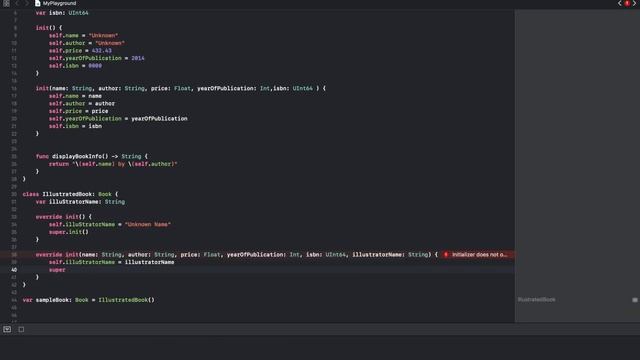The image size is (640, 360).
Task: Click 'self.isbn = 0000' line
Action: (76, 66)
